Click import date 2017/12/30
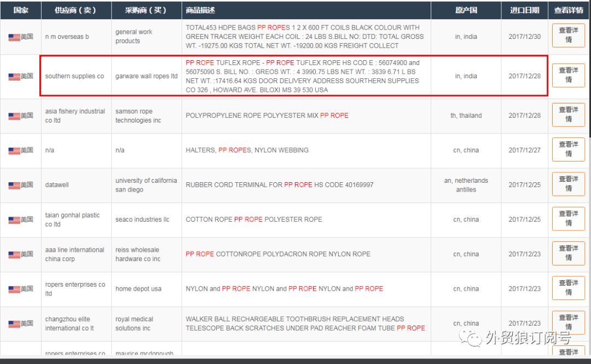Image resolution: width=591 pixels, height=364 pixels. click(524, 37)
